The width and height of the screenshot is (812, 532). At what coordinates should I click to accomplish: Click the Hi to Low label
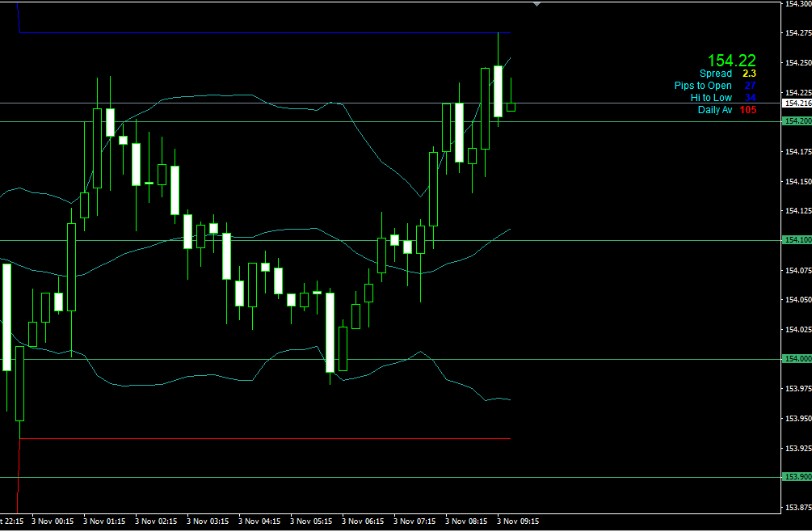pyautogui.click(x=711, y=98)
